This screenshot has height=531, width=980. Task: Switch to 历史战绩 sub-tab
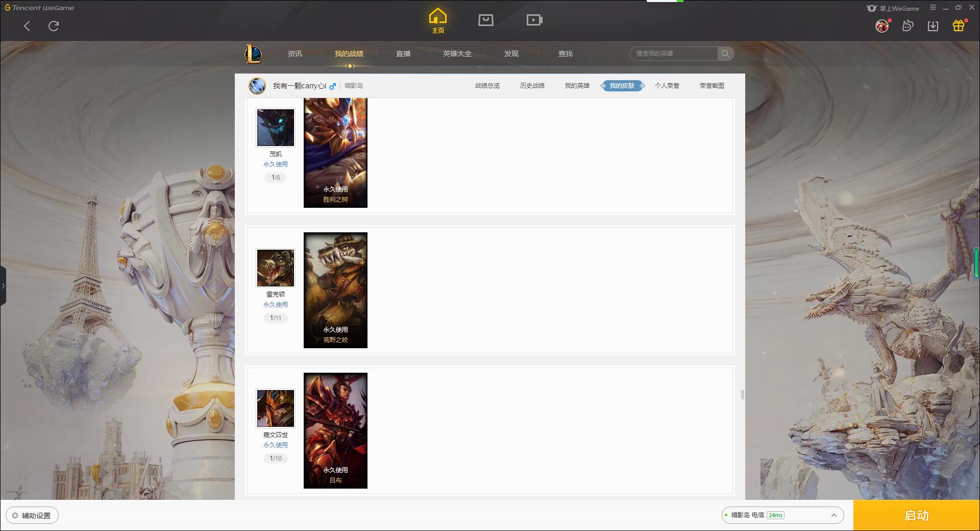pyautogui.click(x=532, y=86)
